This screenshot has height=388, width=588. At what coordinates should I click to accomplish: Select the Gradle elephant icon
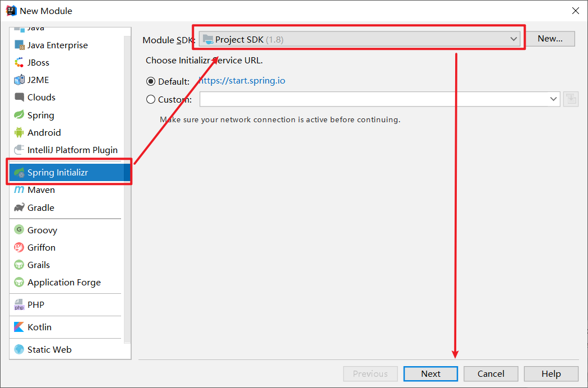click(x=19, y=207)
